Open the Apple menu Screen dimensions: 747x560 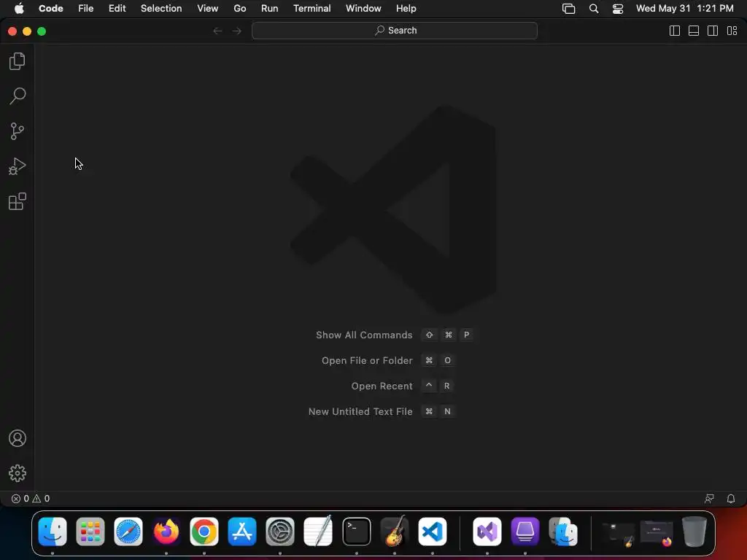19,9
